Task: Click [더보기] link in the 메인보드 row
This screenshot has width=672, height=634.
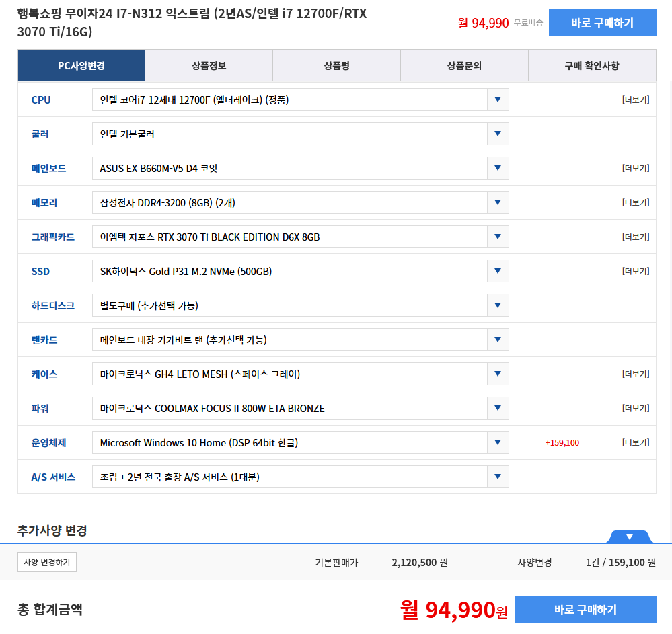Action: (636, 168)
